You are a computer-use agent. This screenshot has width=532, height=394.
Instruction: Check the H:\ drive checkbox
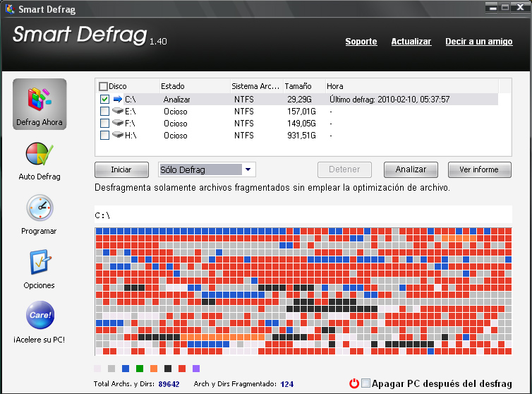105,135
